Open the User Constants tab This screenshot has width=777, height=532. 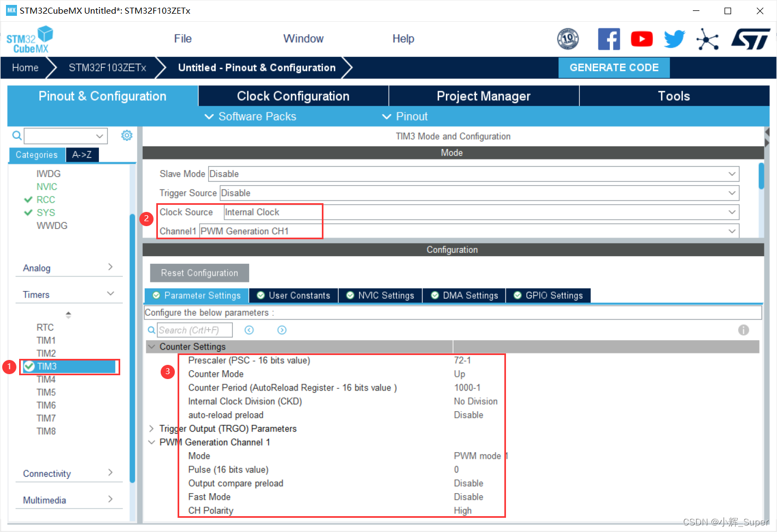point(293,295)
